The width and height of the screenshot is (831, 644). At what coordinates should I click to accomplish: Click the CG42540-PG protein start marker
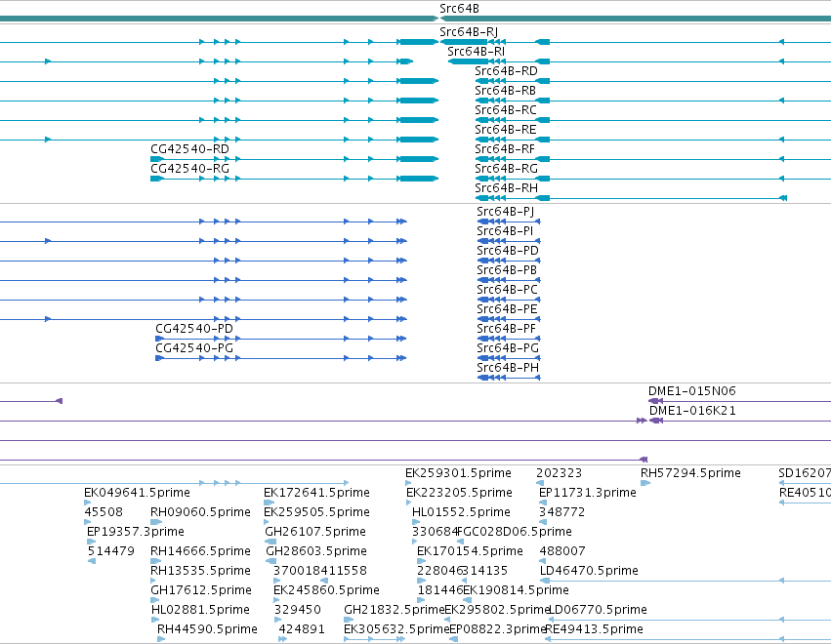[159, 358]
